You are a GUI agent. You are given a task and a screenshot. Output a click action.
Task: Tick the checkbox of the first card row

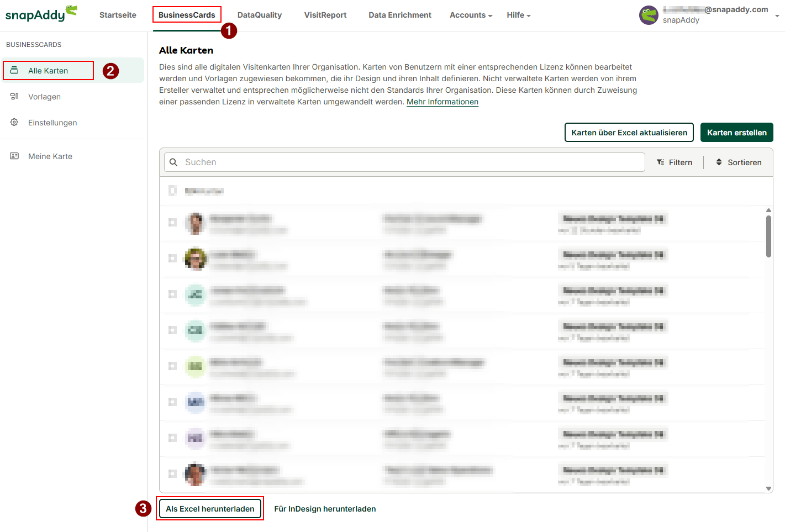[172, 222]
